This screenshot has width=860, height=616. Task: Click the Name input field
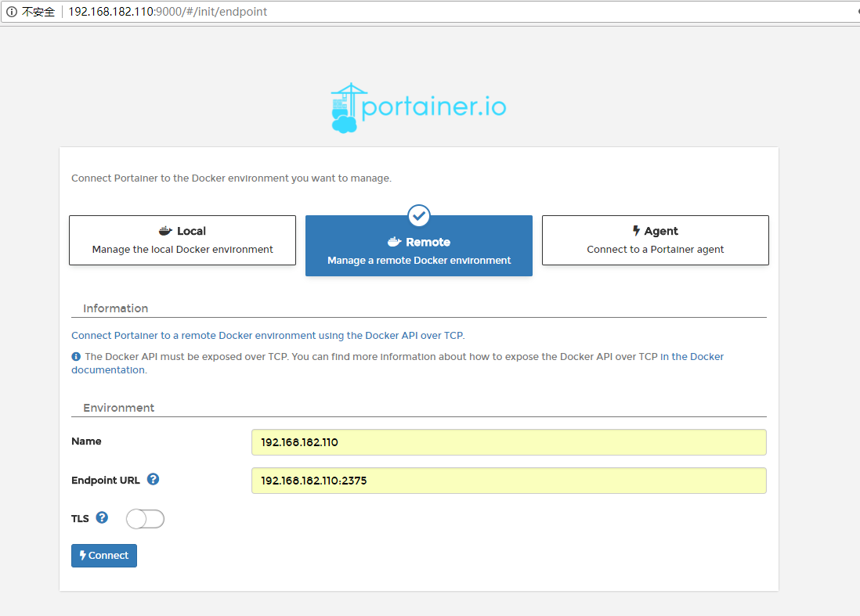pyautogui.click(x=509, y=442)
